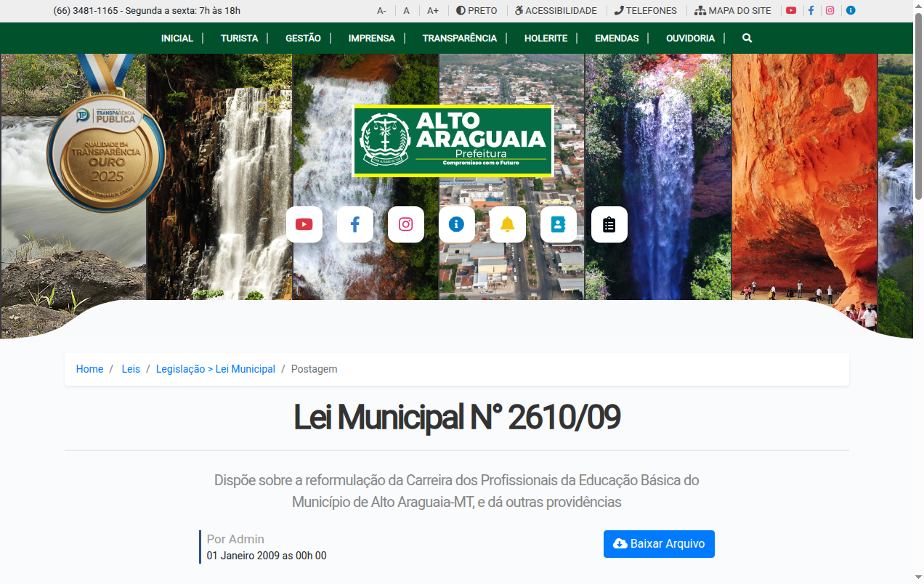Click the scrollbar up arrow
This screenshot has width=924, height=584.
tap(918, 5)
